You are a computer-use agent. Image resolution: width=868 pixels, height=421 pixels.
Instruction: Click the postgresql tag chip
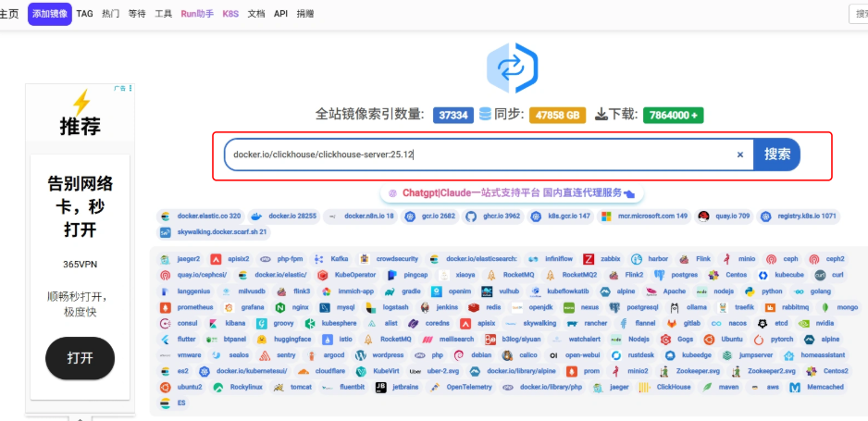click(635, 307)
